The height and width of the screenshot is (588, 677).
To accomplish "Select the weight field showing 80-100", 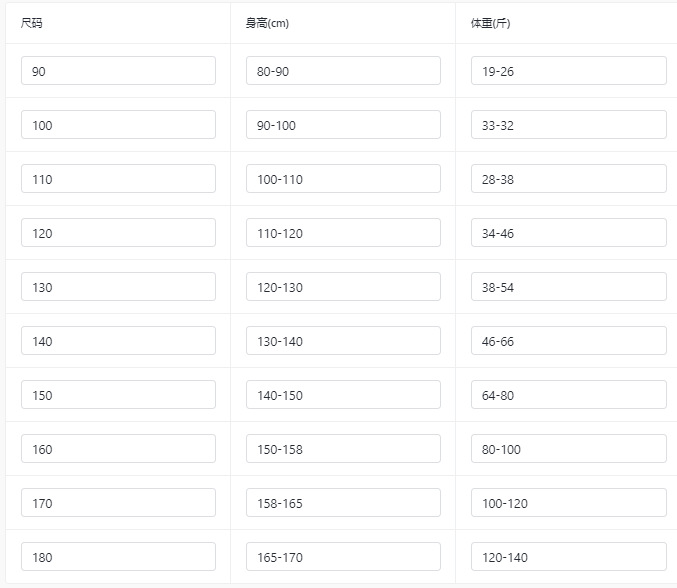I will pyautogui.click(x=569, y=449).
